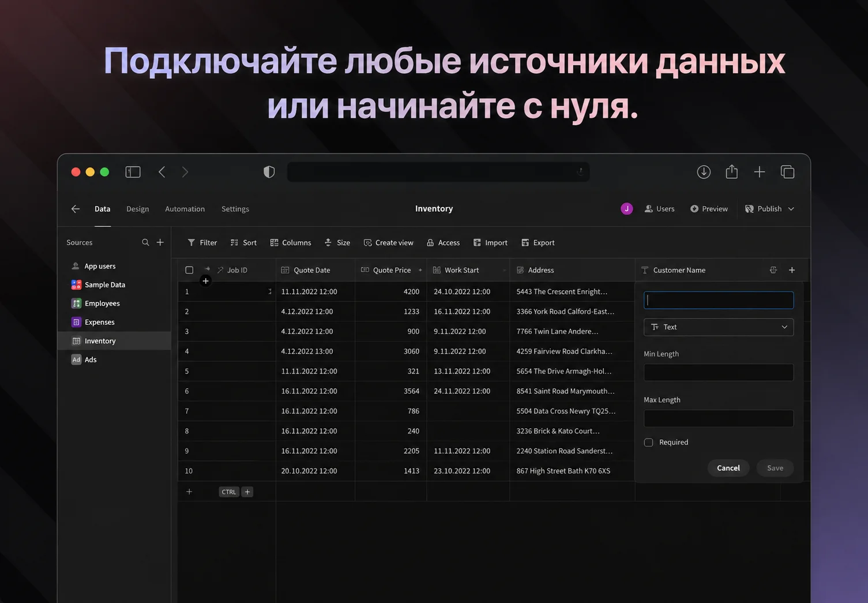Cancel the column editor
The height and width of the screenshot is (603, 868).
[728, 468]
